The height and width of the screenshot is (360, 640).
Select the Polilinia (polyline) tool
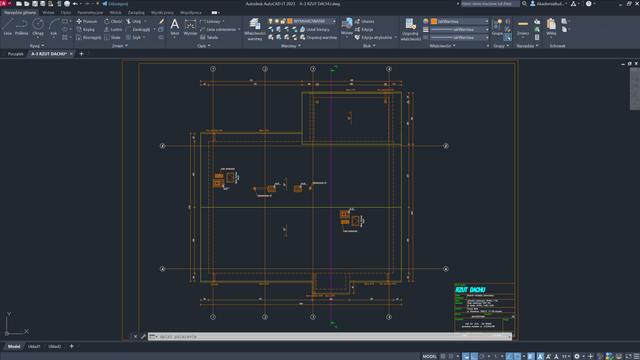[x=21, y=27]
